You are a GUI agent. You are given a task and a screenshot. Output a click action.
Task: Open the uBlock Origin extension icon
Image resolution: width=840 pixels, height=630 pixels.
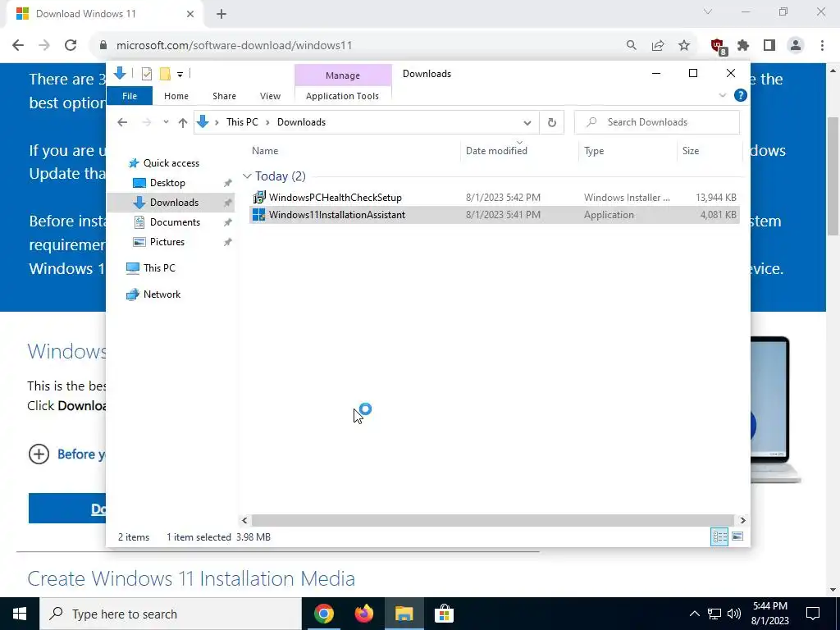(718, 46)
